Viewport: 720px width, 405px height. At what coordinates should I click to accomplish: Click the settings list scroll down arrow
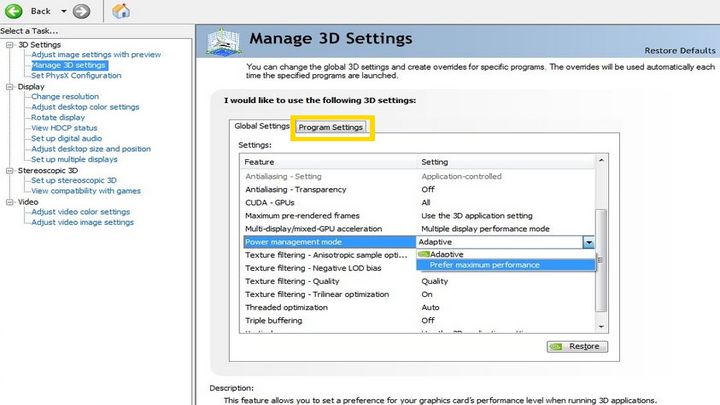click(601, 326)
